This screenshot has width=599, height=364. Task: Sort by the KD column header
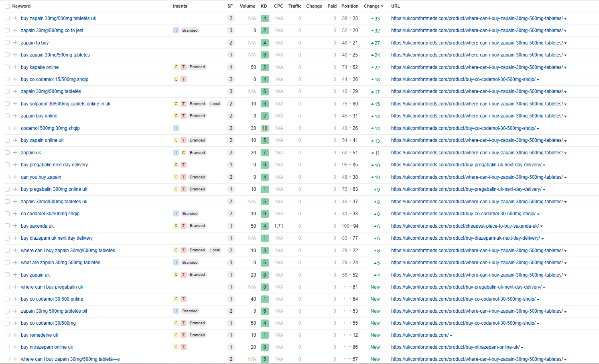[264, 6]
